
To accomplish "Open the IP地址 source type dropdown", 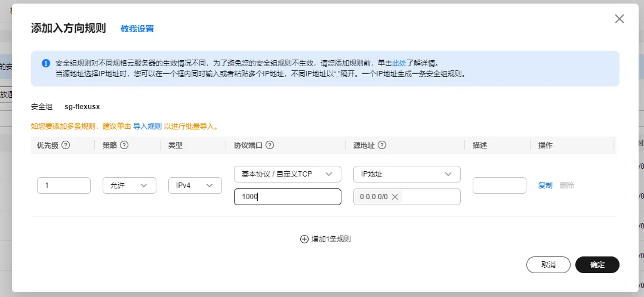I will [406, 174].
